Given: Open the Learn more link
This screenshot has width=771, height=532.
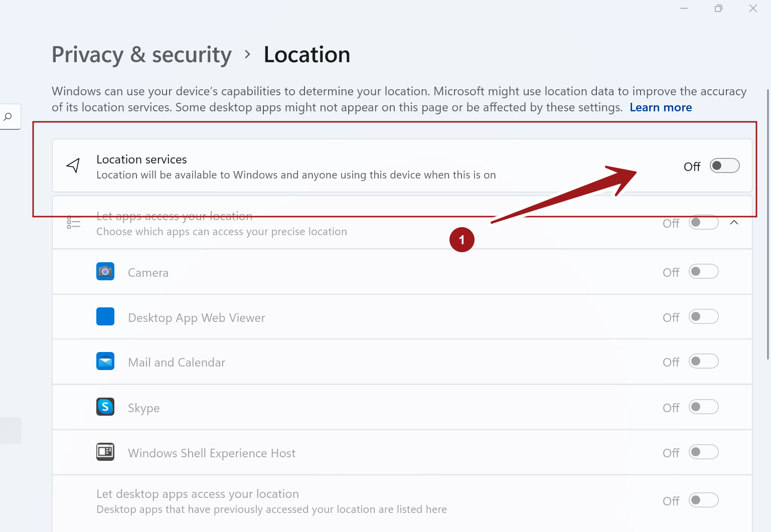Looking at the screenshot, I should [661, 107].
